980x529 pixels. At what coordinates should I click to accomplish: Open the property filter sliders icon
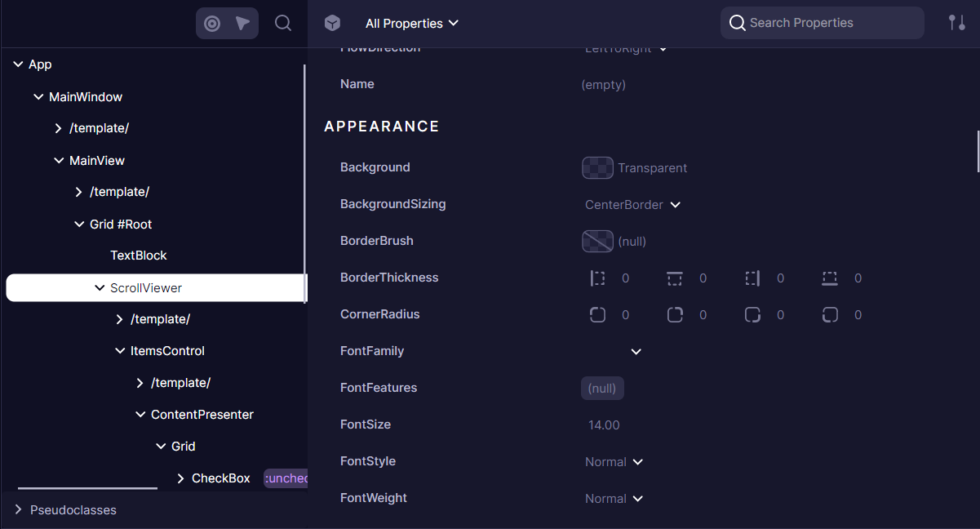tap(956, 23)
